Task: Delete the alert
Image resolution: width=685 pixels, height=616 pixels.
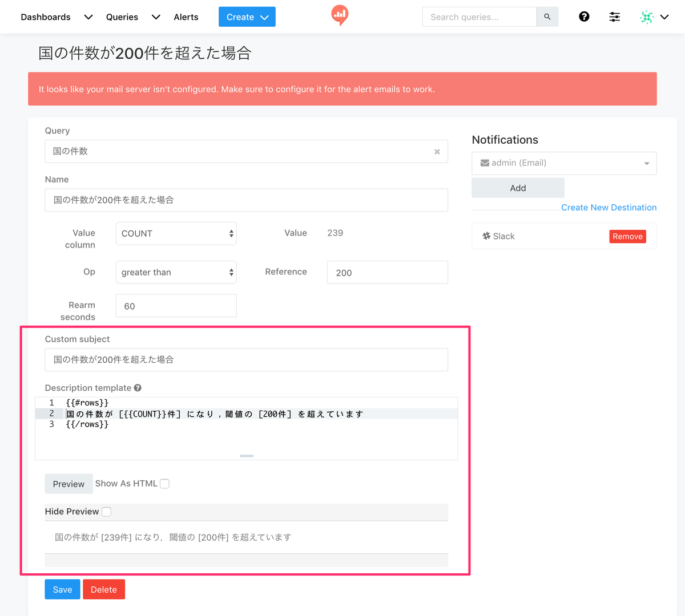Action: point(104,589)
